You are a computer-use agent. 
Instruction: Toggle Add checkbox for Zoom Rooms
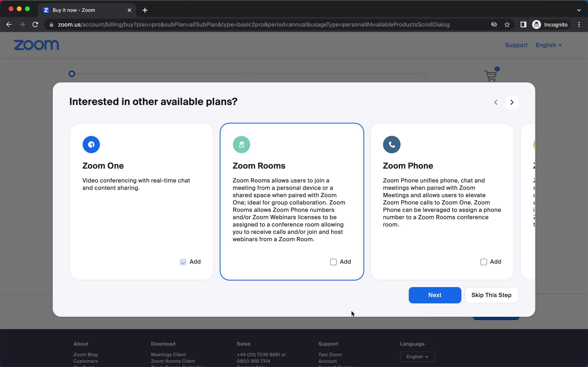tap(333, 261)
